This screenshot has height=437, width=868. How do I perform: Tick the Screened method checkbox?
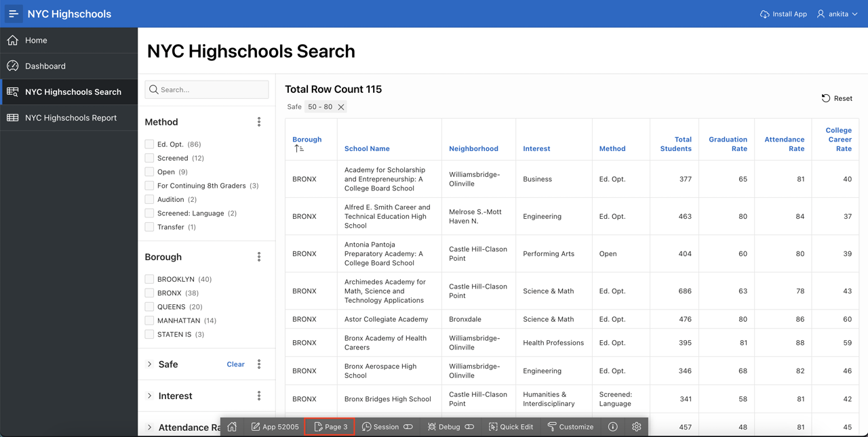149,158
